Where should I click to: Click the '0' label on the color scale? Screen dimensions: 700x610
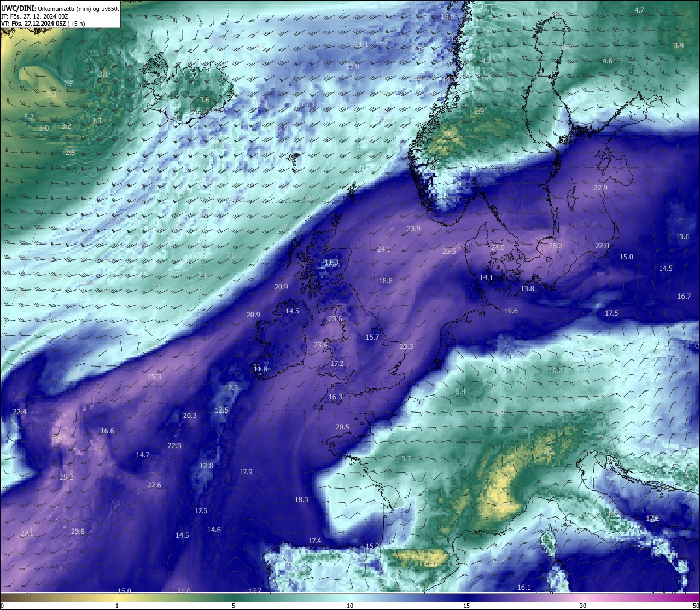[x=2, y=606]
